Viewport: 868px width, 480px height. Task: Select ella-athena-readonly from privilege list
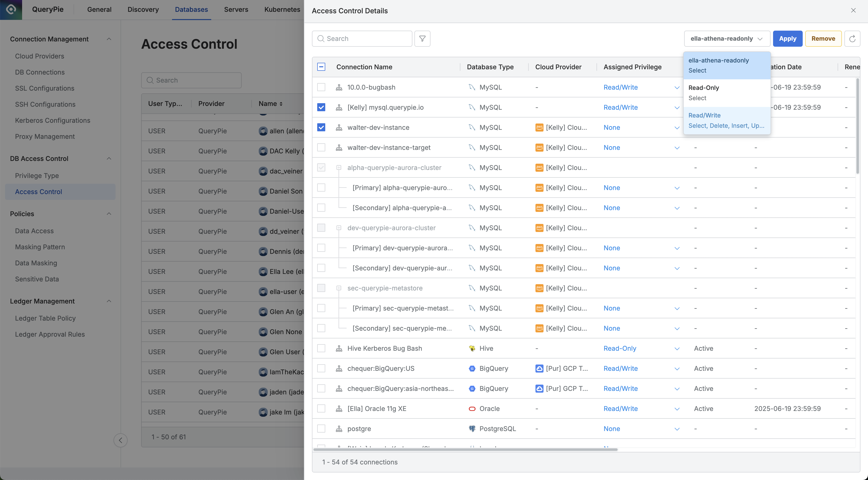[x=727, y=65]
